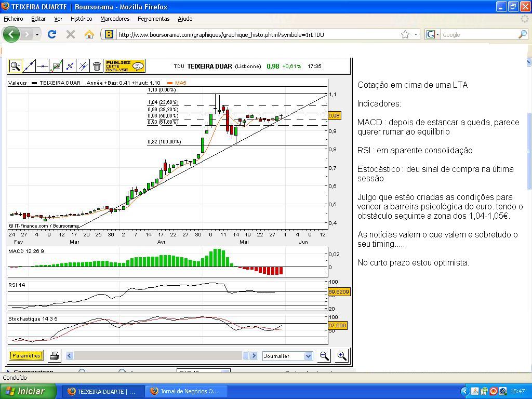Click the trash can delete drawings icon
Screen dimensions: 532x399
[x=97, y=66]
